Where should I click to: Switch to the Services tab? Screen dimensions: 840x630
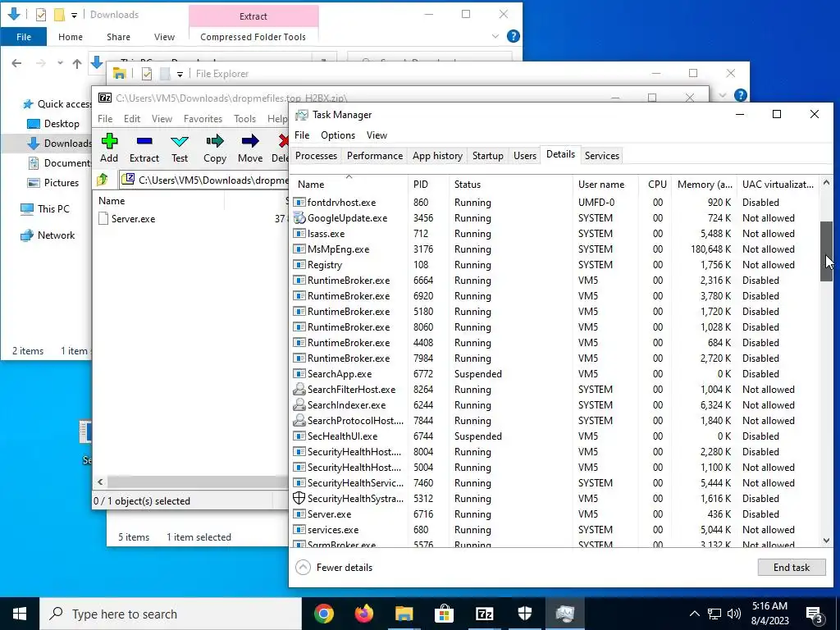tap(601, 155)
